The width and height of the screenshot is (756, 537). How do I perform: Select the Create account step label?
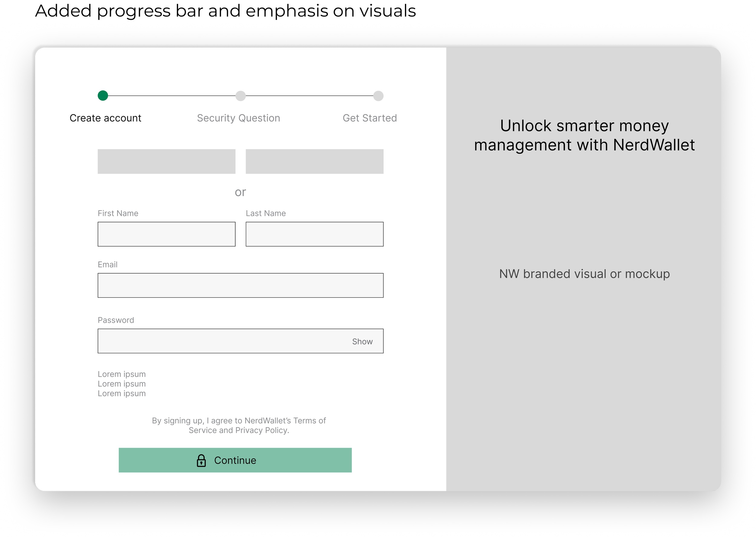(x=106, y=118)
